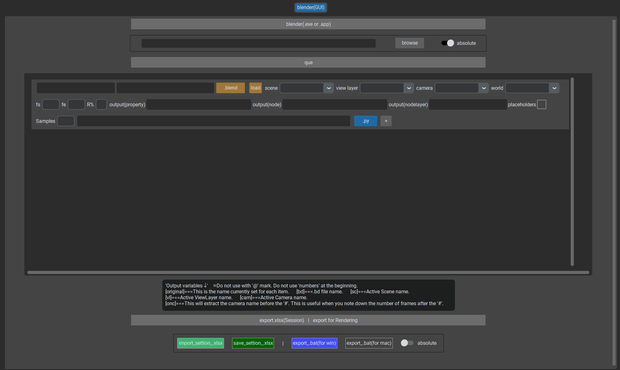620x370 pixels.
Task: Click the output(node) field
Action: point(335,104)
